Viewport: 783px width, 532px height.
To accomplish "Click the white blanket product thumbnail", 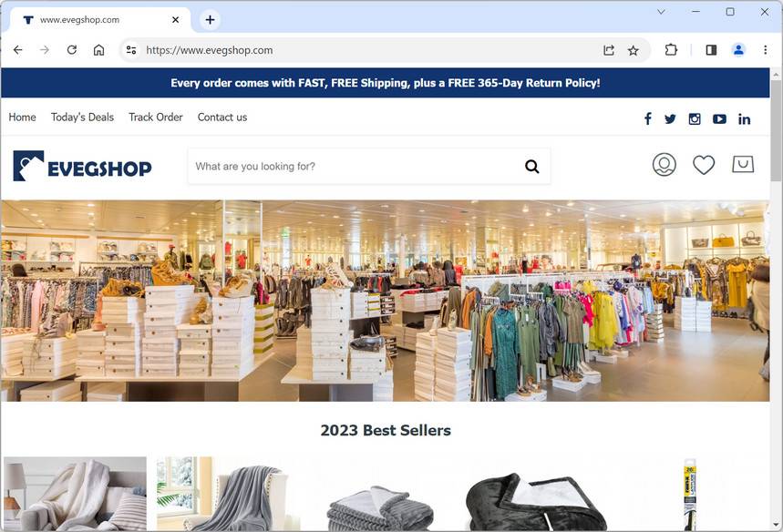I will pos(76,494).
